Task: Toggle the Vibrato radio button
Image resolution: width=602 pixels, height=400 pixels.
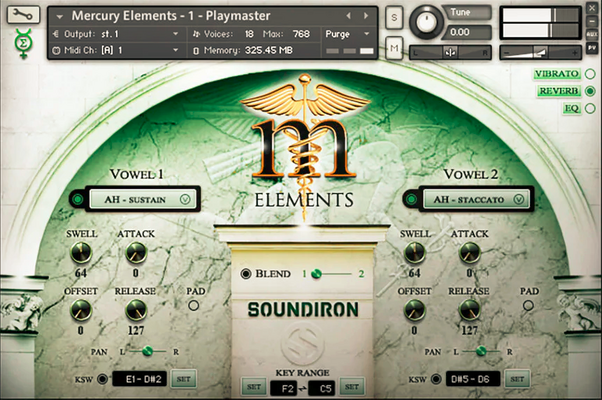Action: click(590, 74)
